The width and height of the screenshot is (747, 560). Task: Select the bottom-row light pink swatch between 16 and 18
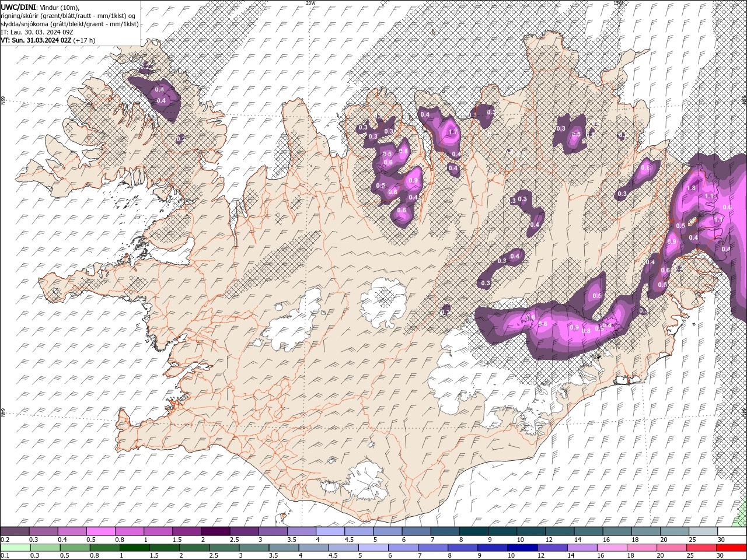[612, 548]
